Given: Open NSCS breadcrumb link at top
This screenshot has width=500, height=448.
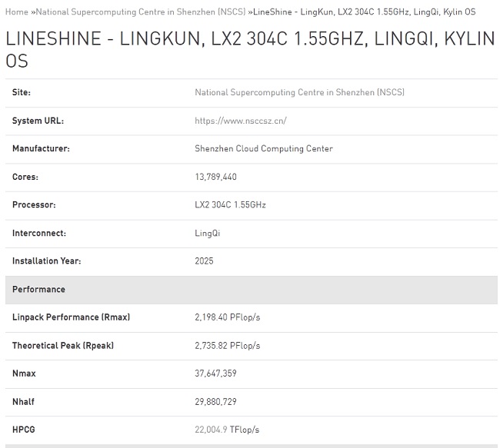Looking at the screenshot, I should [141, 12].
